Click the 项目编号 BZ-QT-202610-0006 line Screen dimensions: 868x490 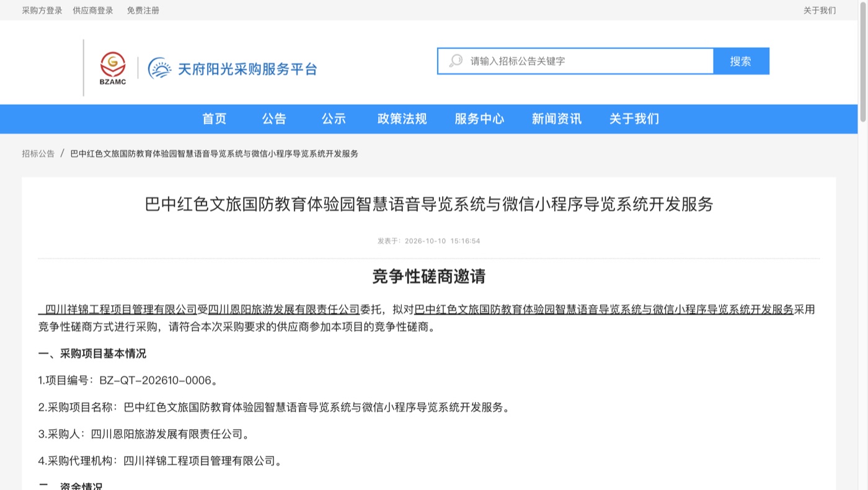point(128,380)
